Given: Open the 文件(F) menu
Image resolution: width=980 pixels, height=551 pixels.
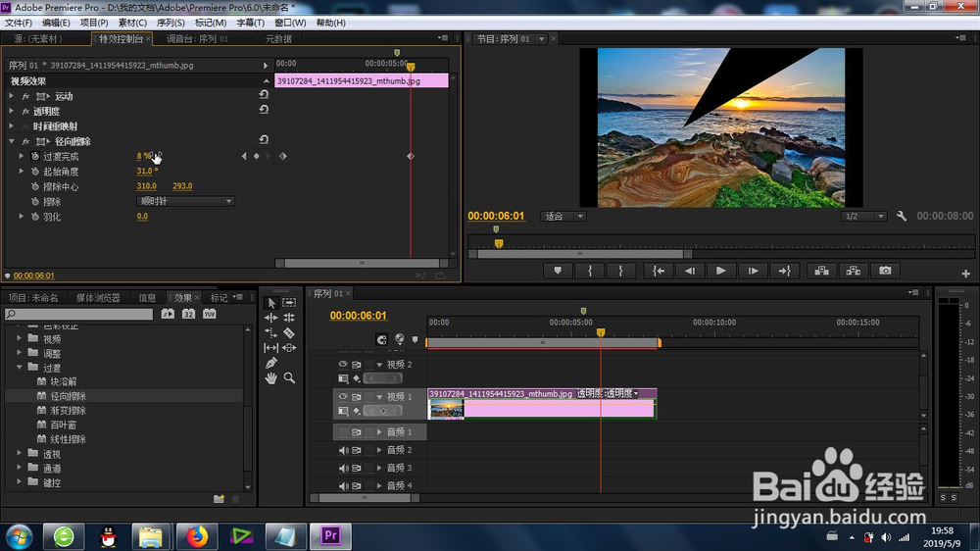Looking at the screenshot, I should tap(18, 23).
